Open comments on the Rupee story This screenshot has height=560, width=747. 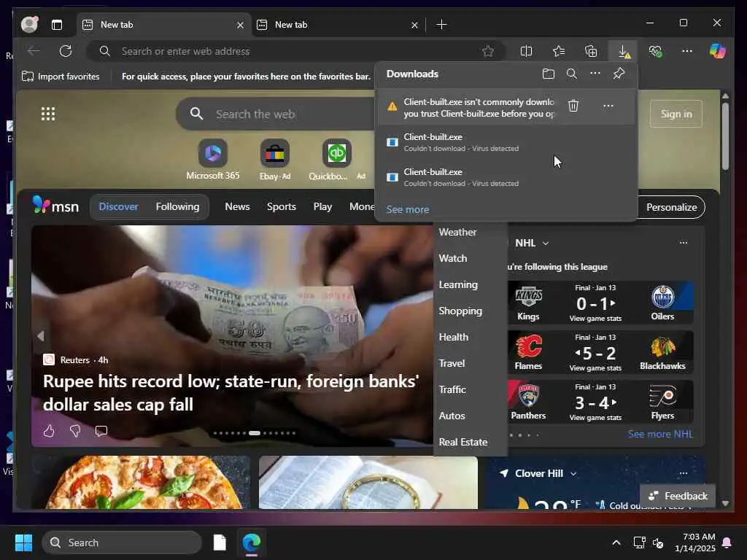tap(101, 431)
